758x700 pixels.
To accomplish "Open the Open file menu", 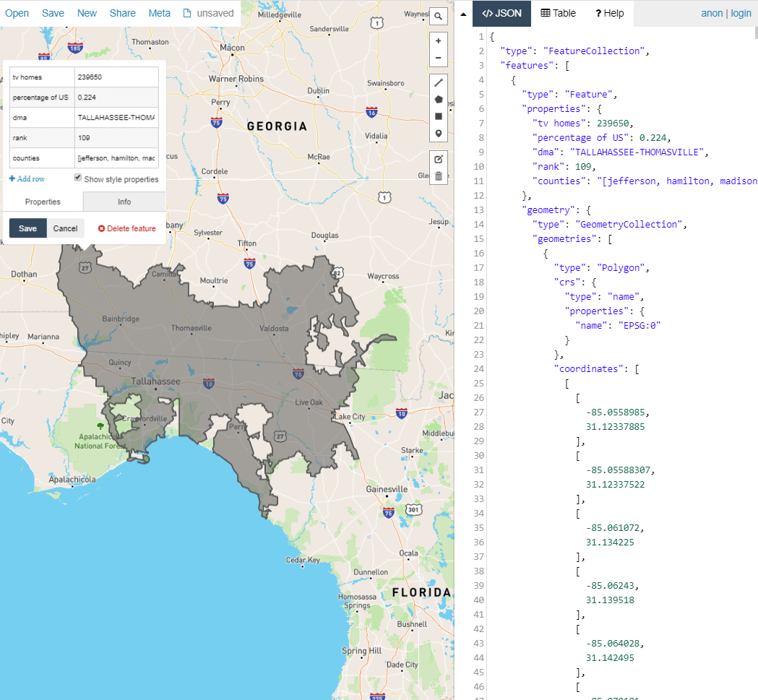I will click(x=17, y=13).
